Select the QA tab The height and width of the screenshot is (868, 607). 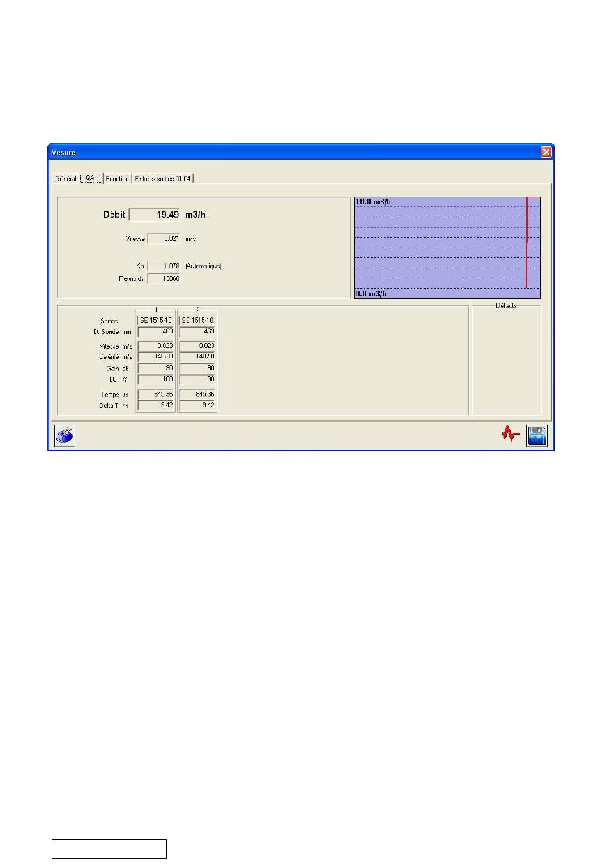(91, 178)
